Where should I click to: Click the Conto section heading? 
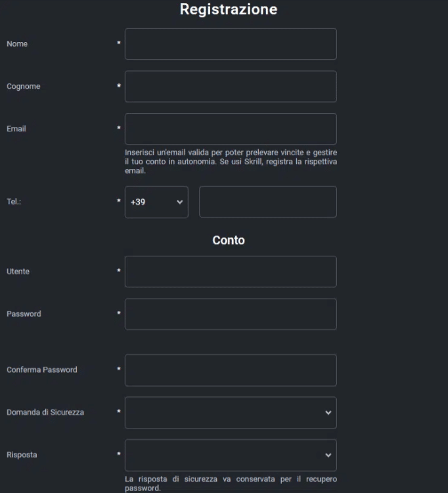pos(229,241)
